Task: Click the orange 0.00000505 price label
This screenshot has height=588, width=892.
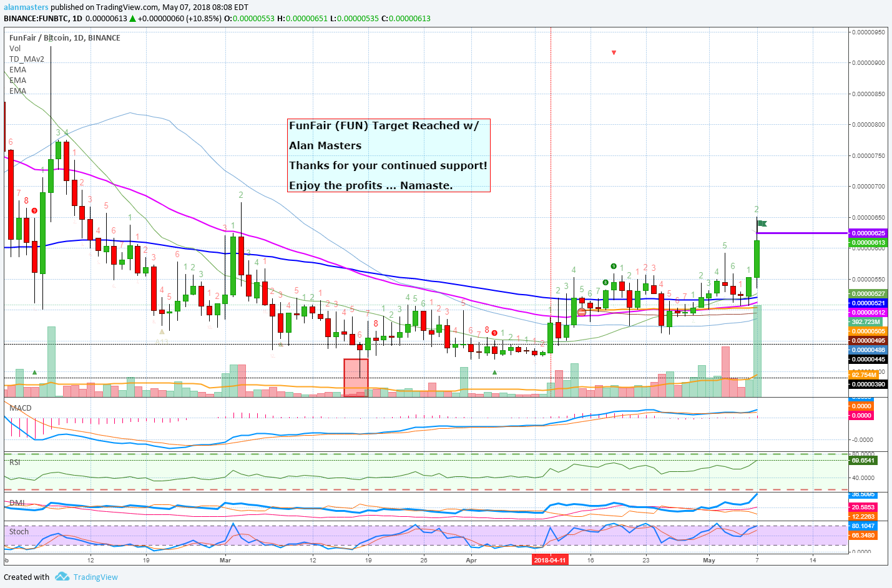Action: [x=868, y=331]
